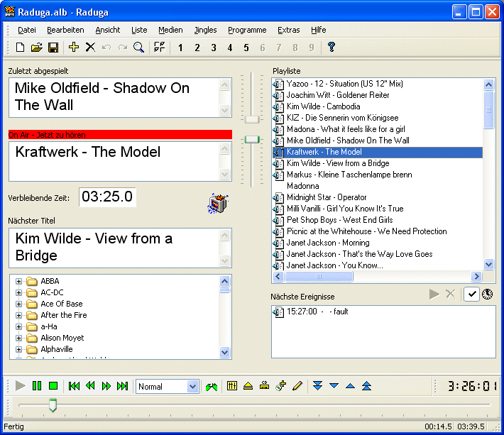This screenshot has width=504, height=435.
Task: Fast forward the current track
Action: (106, 386)
